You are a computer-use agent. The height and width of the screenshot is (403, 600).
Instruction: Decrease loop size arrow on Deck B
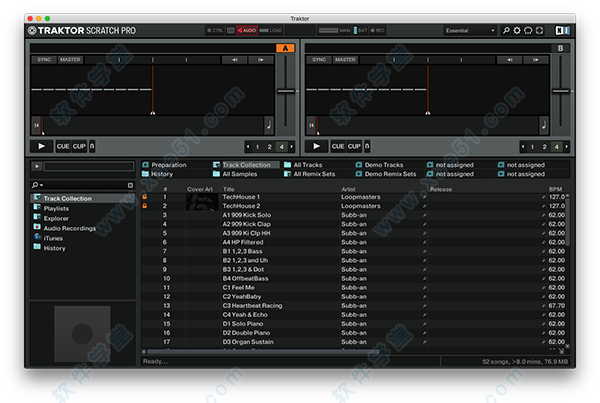[x=523, y=147]
